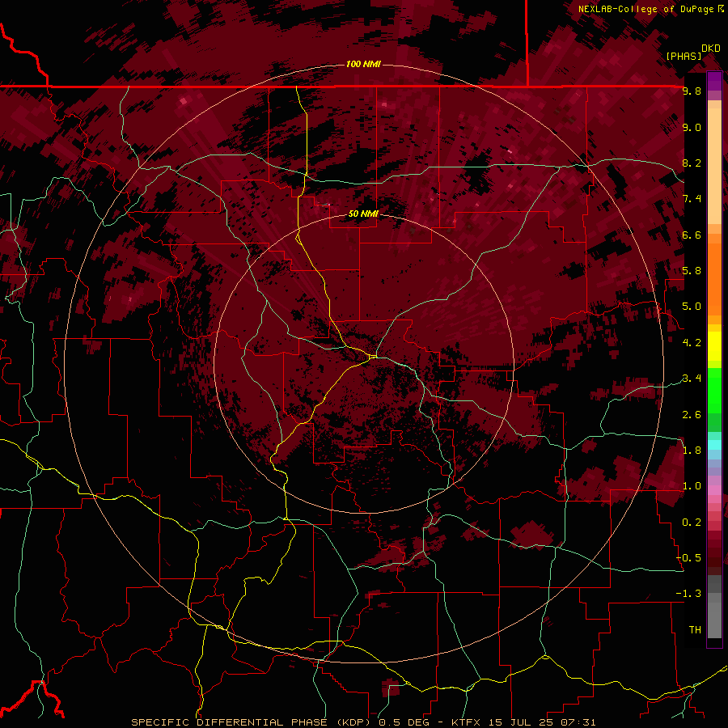728x728 pixels.
Task: Pick the cyan band of the color bar
Action: (714, 445)
